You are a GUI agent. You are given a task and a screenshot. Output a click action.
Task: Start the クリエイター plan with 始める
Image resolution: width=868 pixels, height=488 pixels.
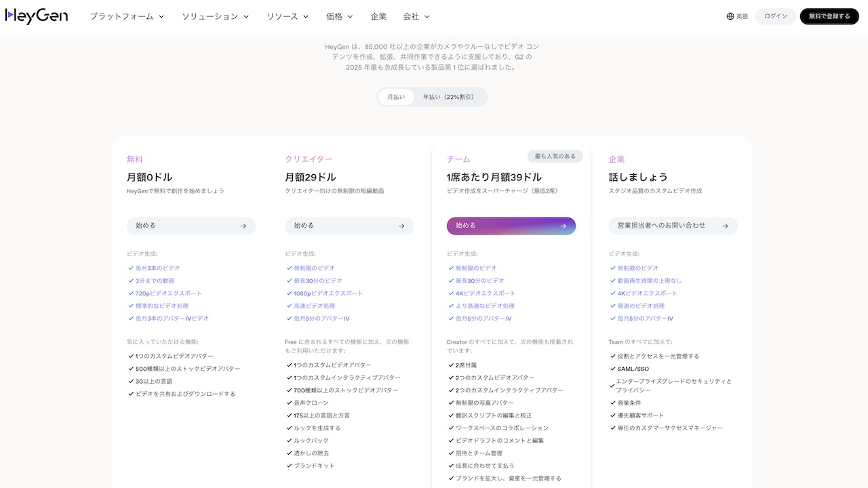pos(349,226)
